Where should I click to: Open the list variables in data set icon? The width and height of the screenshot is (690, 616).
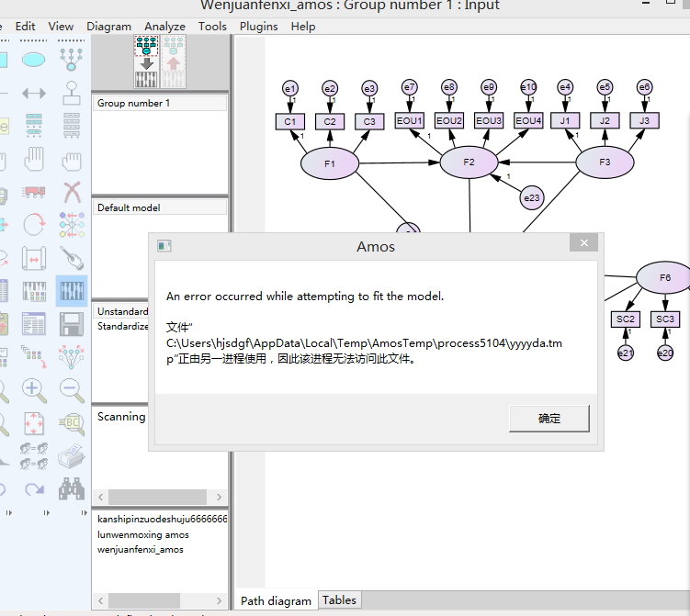click(72, 126)
